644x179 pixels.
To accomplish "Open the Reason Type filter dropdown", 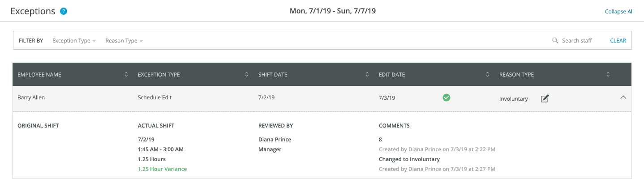I will (x=124, y=40).
